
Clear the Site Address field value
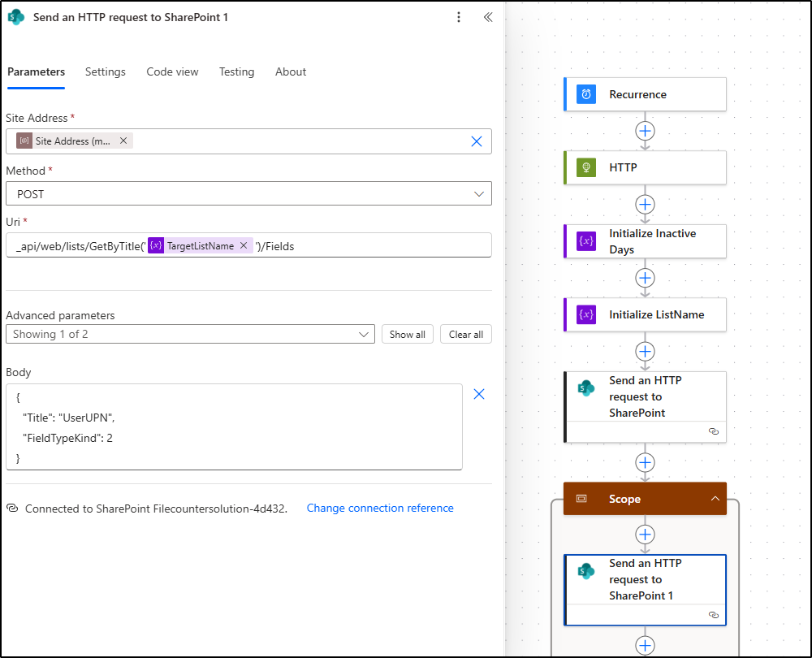point(477,141)
